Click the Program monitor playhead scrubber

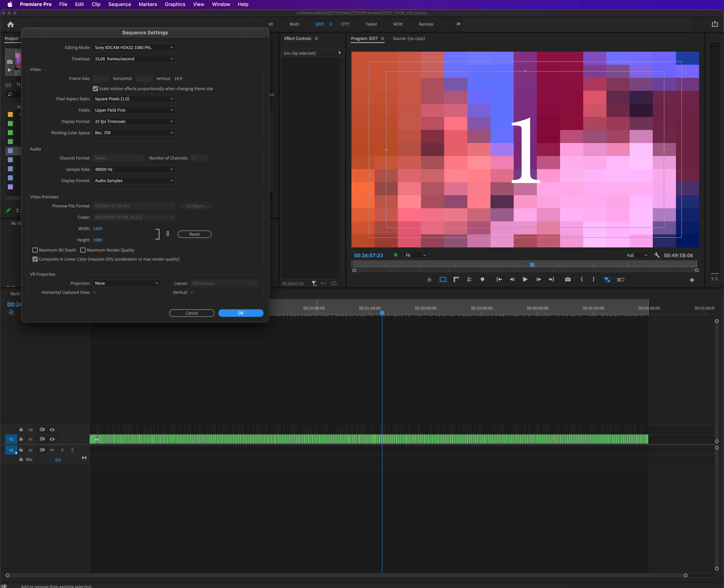532,265
